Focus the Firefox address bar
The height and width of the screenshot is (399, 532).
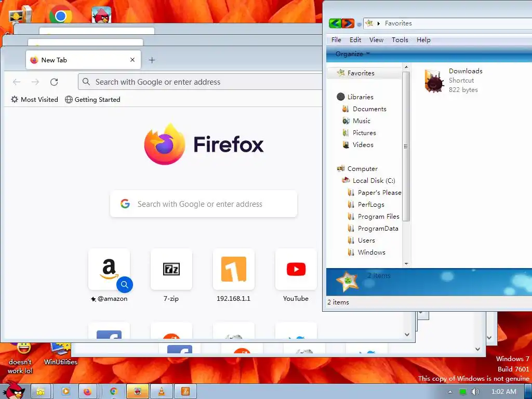click(x=200, y=82)
